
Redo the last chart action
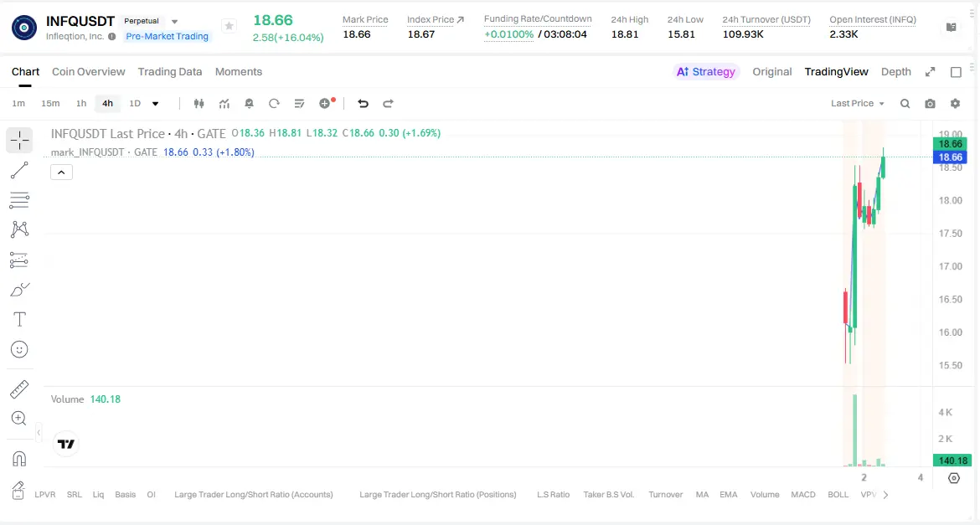coord(388,103)
